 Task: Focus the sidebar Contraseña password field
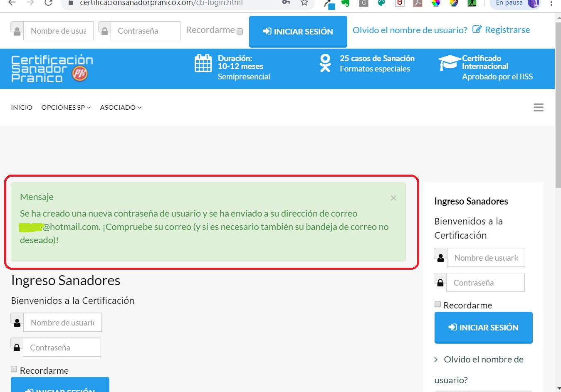click(x=485, y=283)
